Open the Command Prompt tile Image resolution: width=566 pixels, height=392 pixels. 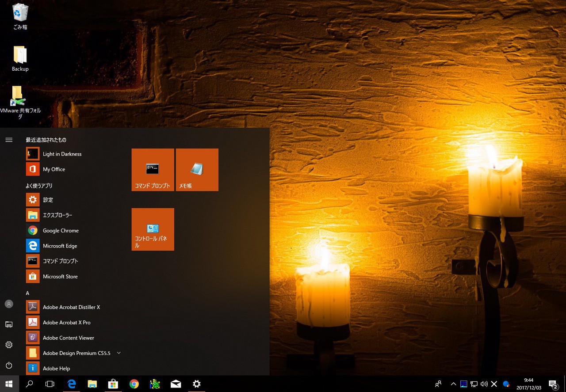(x=153, y=170)
